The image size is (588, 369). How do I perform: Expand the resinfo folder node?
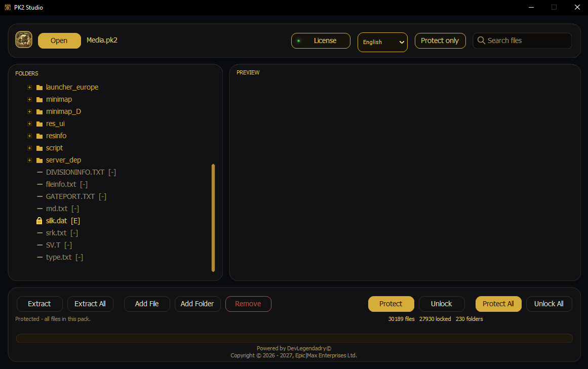pos(29,136)
